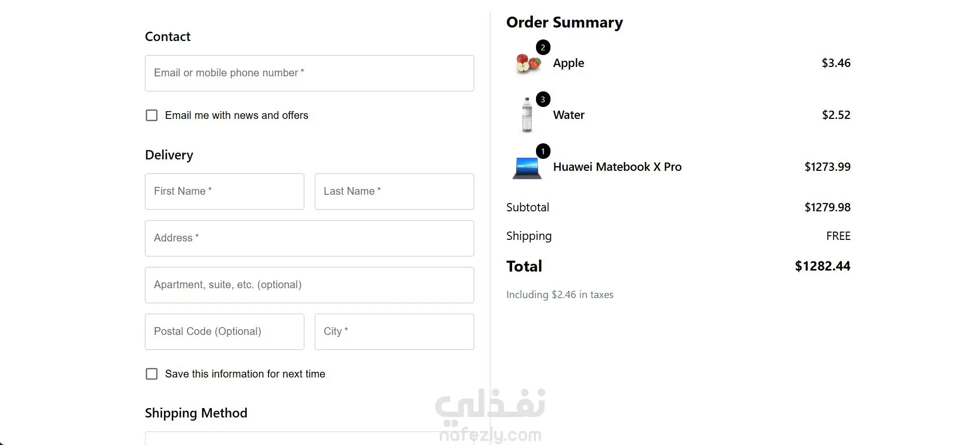Check Save this information for next time
This screenshot has height=445, width=980.
coord(152,374)
